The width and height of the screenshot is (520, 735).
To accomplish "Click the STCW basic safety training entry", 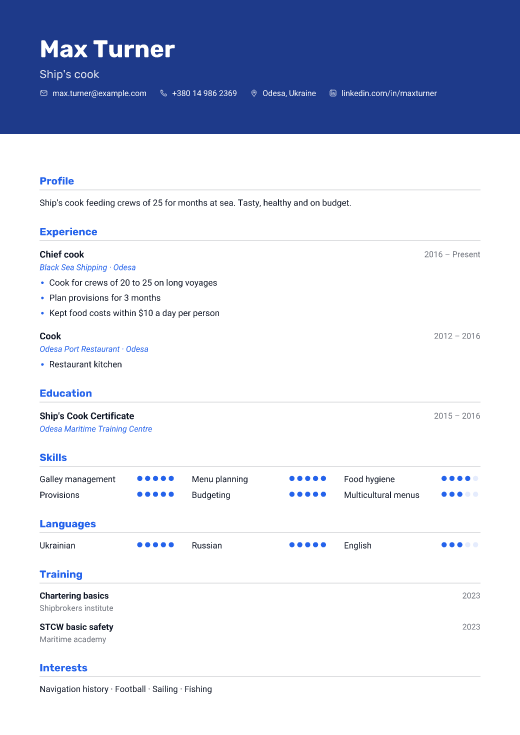I will (x=76, y=627).
